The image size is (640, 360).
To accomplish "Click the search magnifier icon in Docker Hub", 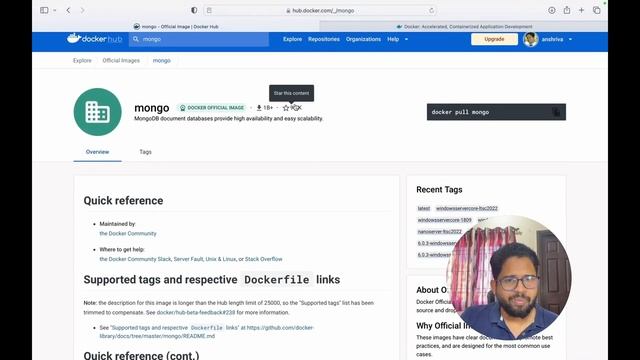I will coord(136,39).
